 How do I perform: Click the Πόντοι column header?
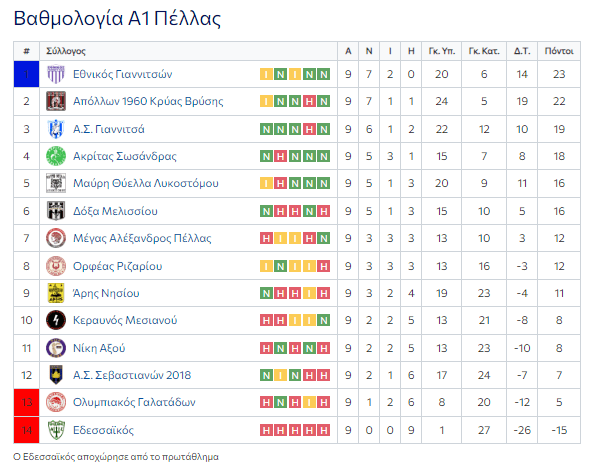(559, 51)
